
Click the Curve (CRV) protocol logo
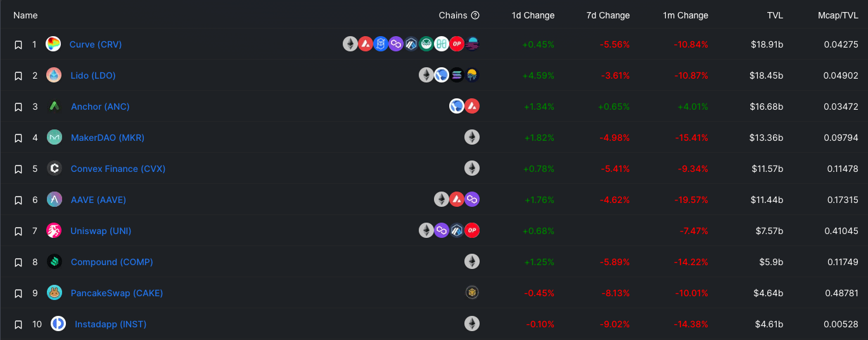click(53, 44)
